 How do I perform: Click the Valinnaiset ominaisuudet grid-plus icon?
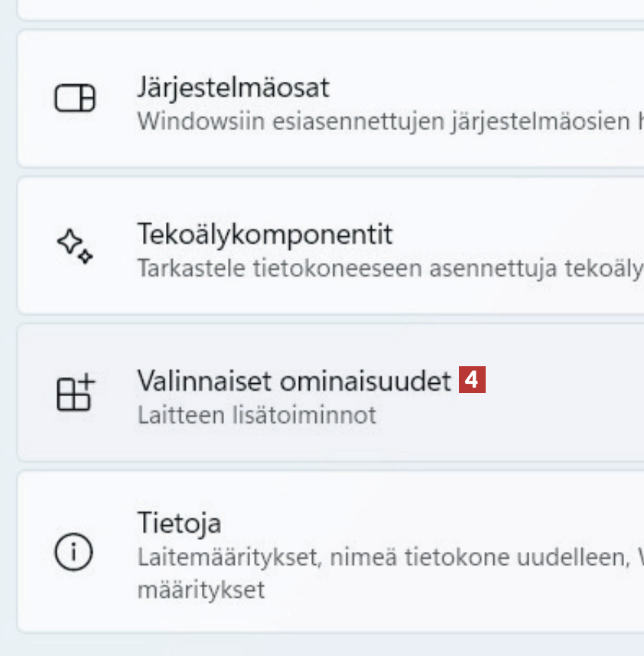click(74, 393)
